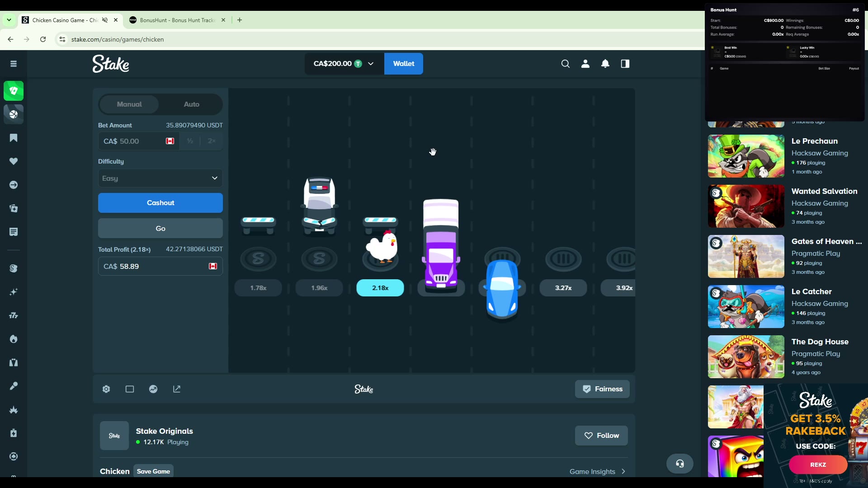This screenshot has height=488, width=868.
Task: Click the arrow-circle icon in sidebar
Action: [x=14, y=185]
